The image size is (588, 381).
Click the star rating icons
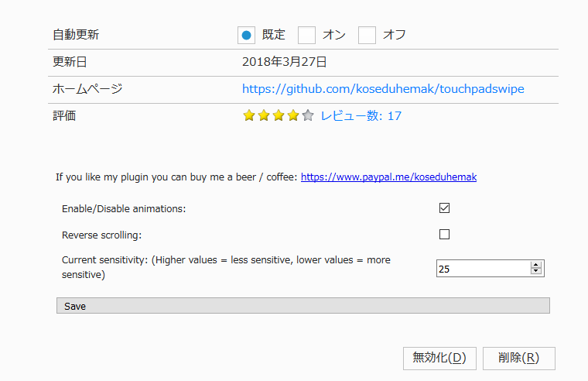coord(279,115)
